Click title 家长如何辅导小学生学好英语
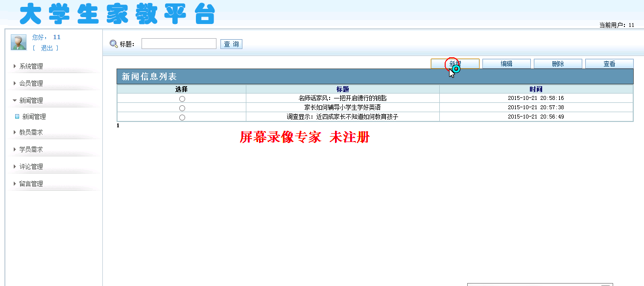 [x=342, y=107]
